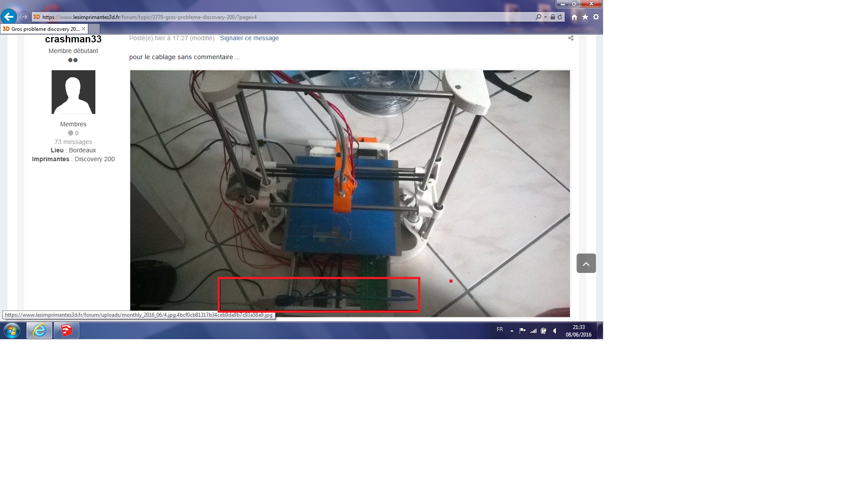
Task: Open the 3D printer photo attachment
Action: click(350, 177)
